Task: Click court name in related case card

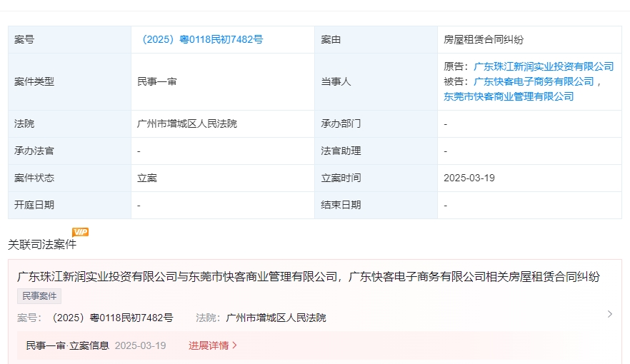Action: [x=276, y=318]
